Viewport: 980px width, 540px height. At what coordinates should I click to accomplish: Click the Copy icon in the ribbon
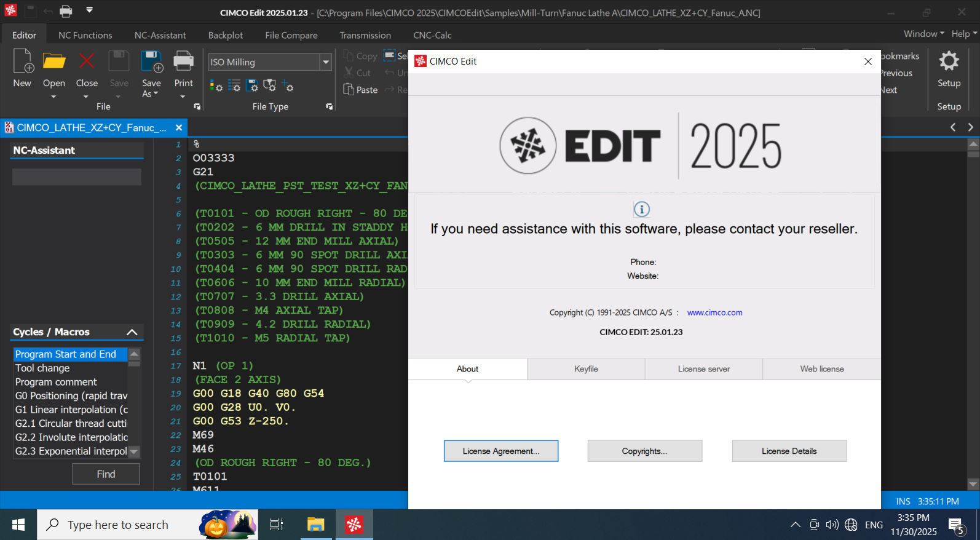click(349, 56)
